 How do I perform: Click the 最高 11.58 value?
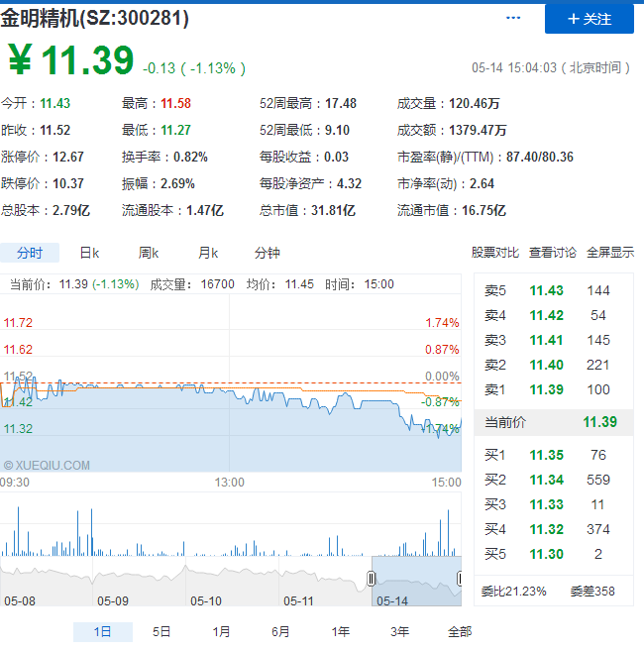pos(175,103)
